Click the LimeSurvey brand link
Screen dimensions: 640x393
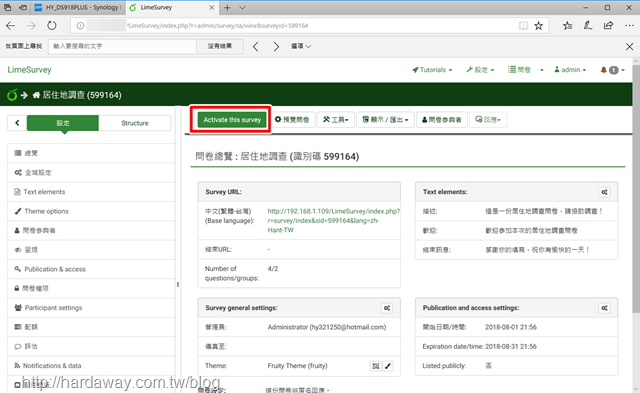coord(29,70)
